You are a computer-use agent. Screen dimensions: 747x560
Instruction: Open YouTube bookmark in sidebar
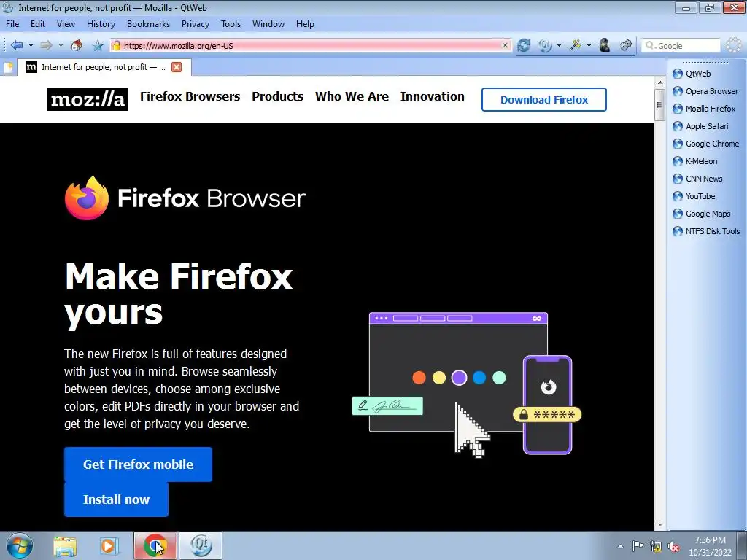(x=694, y=196)
